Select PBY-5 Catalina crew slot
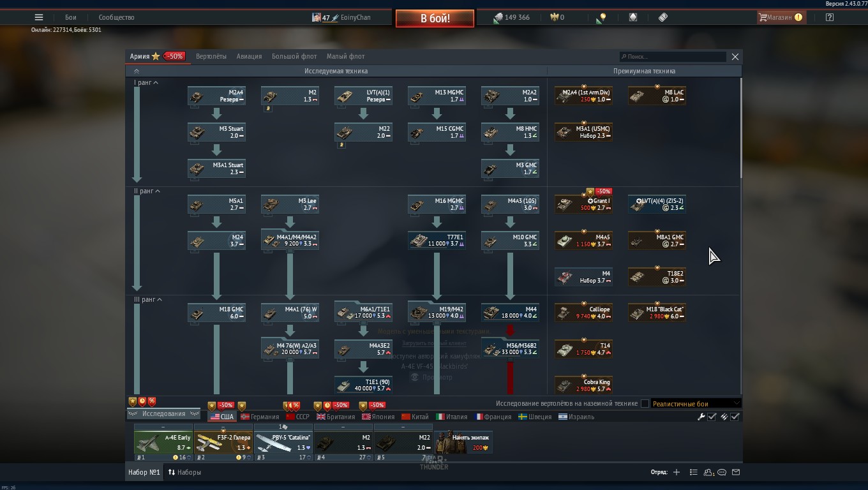This screenshot has width=868, height=490. point(283,442)
